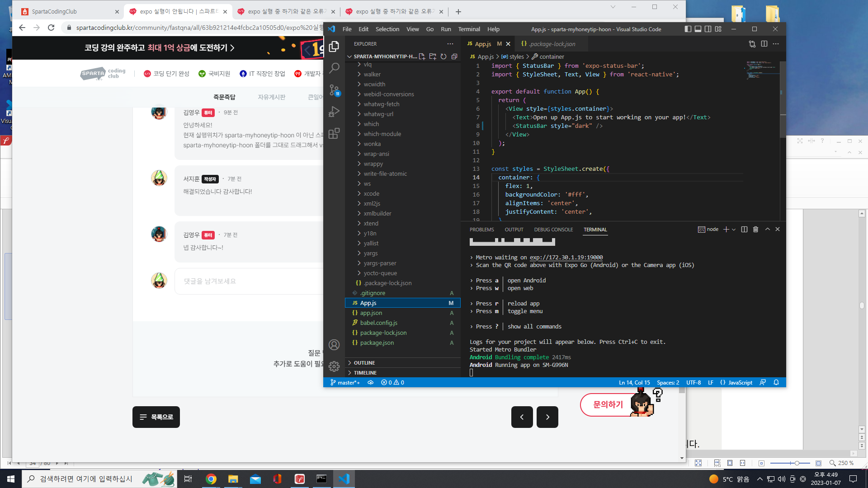Open the Windows Start menu
This screenshot has width=868, height=488.
11,479
